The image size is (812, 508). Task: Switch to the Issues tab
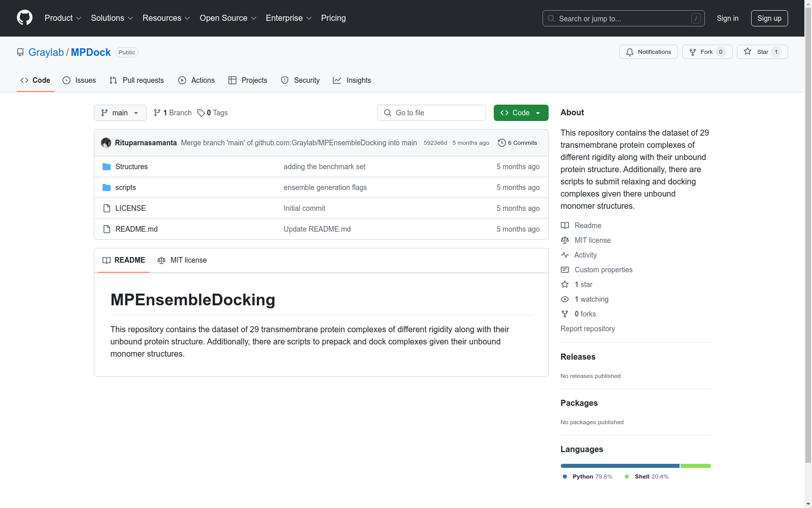[x=79, y=80]
